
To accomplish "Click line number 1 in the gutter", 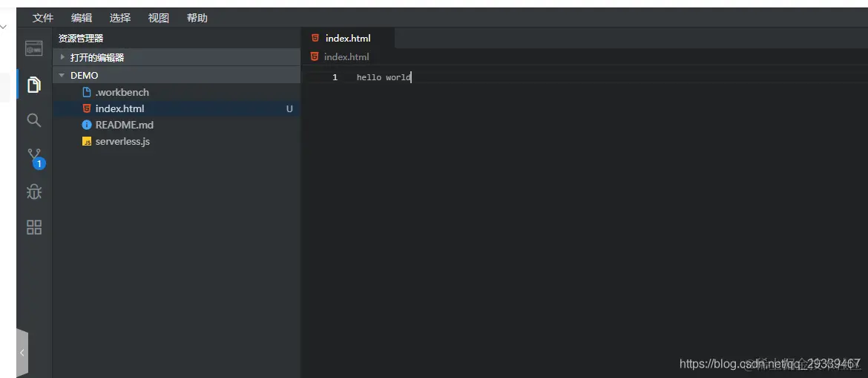I will coord(335,77).
